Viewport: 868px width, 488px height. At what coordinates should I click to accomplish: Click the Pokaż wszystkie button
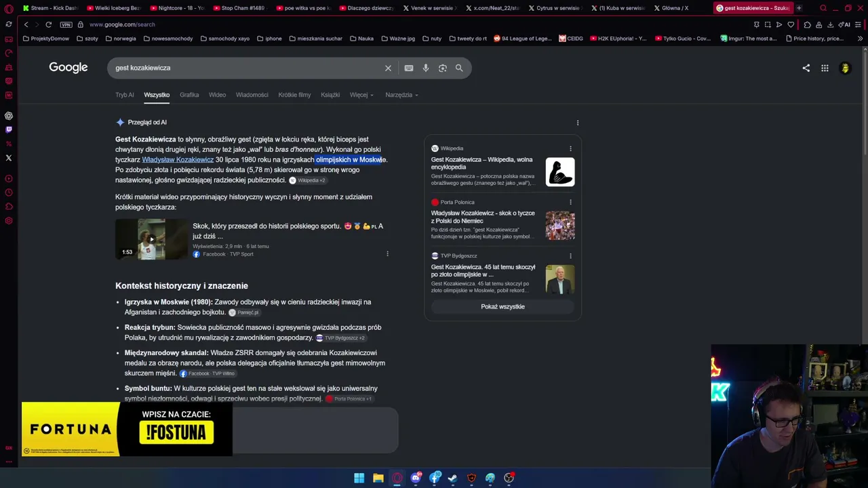(x=502, y=306)
